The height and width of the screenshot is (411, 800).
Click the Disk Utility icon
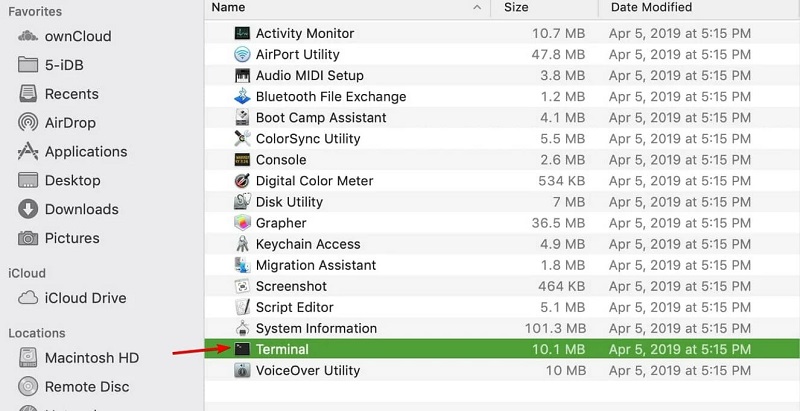242,202
